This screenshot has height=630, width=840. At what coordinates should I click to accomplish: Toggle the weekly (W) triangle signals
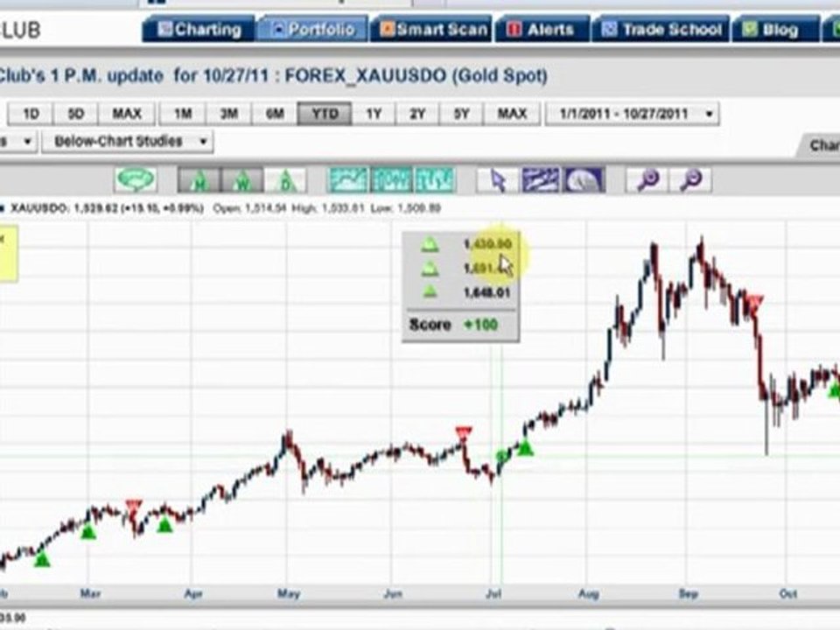(242, 180)
